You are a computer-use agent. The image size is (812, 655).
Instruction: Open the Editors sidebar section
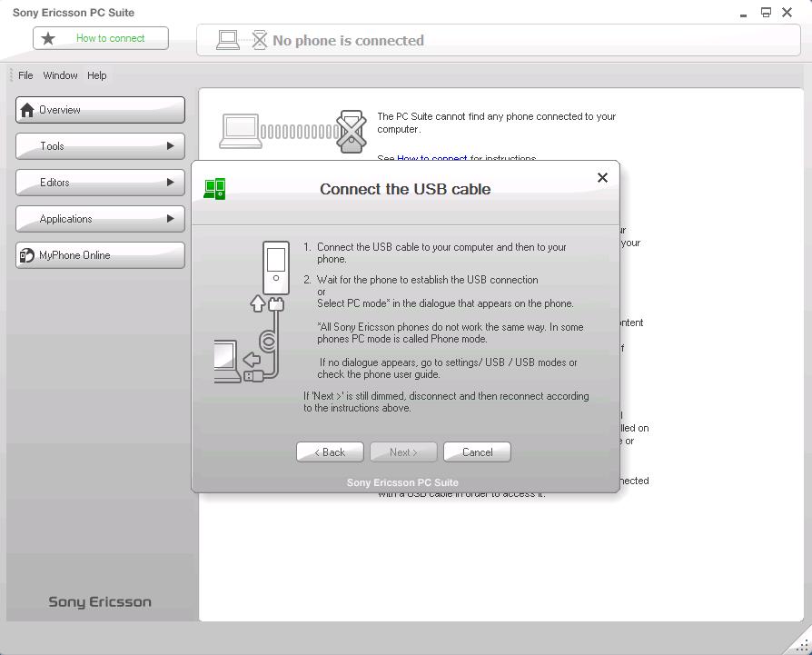(x=101, y=183)
